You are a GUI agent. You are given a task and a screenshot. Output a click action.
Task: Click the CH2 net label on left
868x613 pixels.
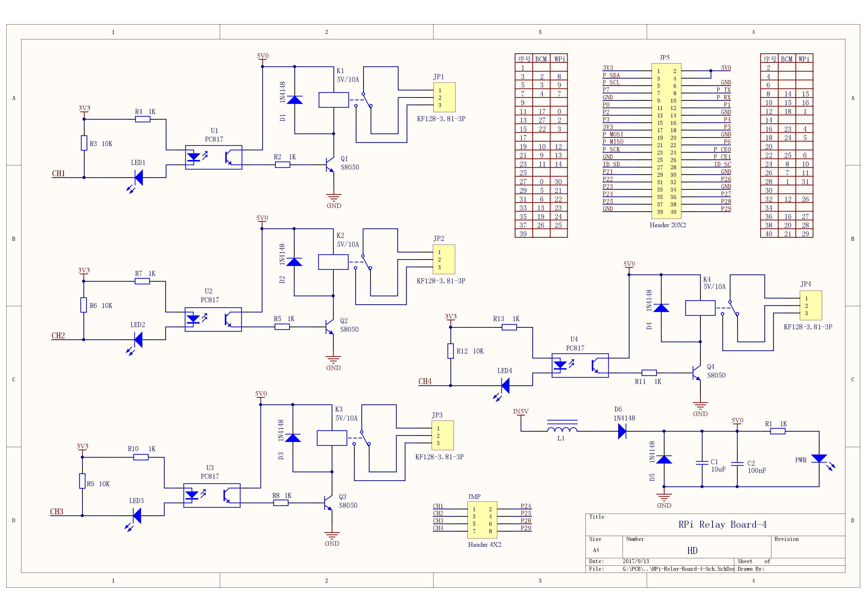(58, 335)
